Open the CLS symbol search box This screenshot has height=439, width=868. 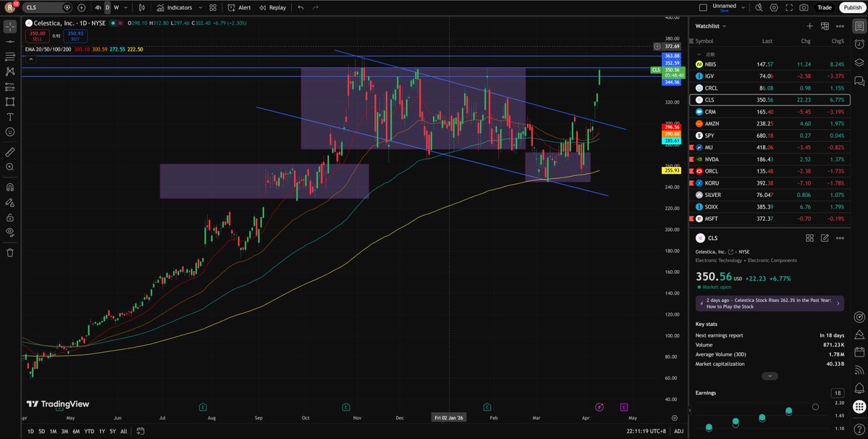click(x=47, y=8)
